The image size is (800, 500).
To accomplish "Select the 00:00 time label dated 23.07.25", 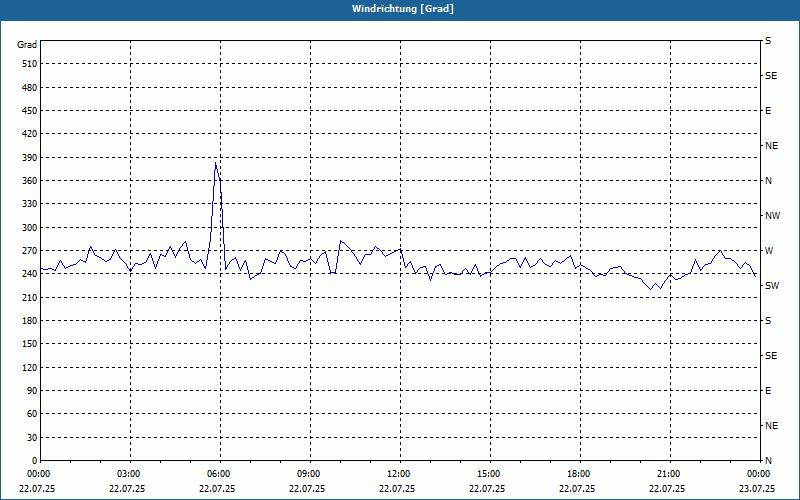I will (x=758, y=474).
